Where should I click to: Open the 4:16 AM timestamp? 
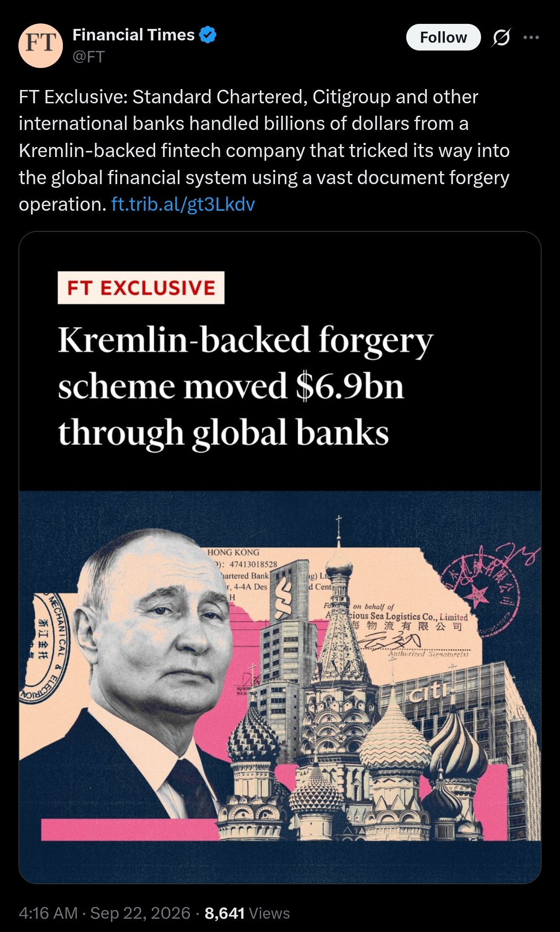point(48,913)
